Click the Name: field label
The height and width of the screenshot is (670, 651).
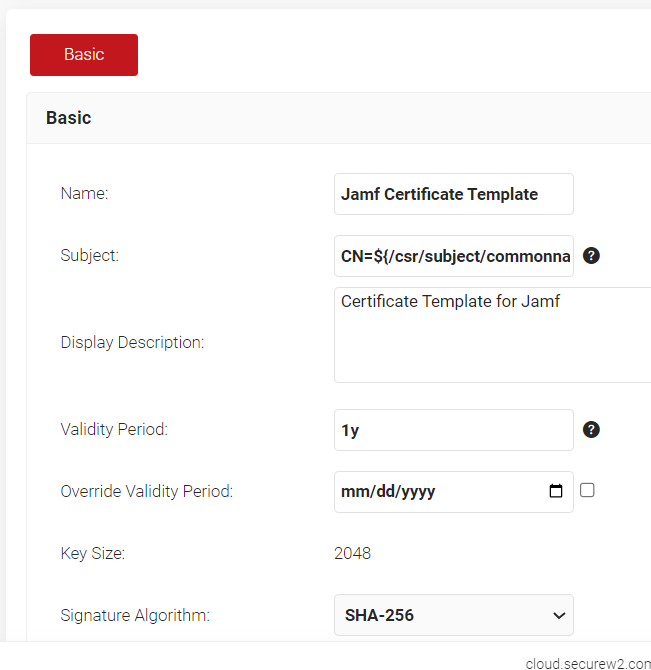(x=84, y=194)
